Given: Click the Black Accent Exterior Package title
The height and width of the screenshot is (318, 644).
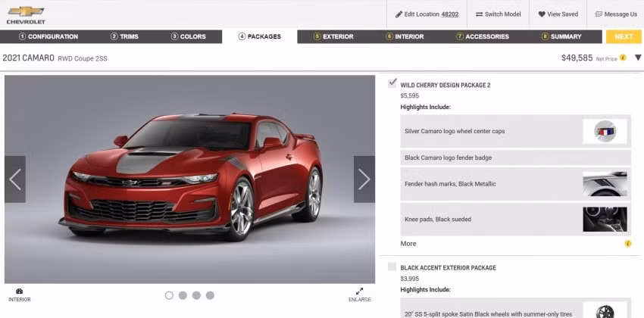Looking at the screenshot, I should coord(448,268).
